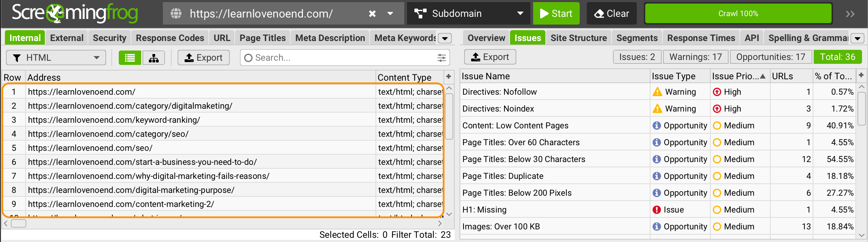The width and height of the screenshot is (868, 242).
Task: Sort by Issue Priority column
Action: click(740, 76)
